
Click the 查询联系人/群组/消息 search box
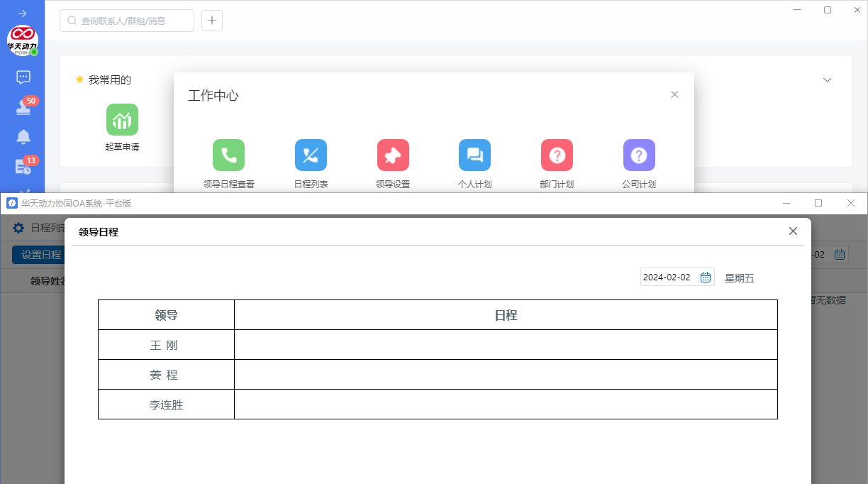click(x=128, y=21)
